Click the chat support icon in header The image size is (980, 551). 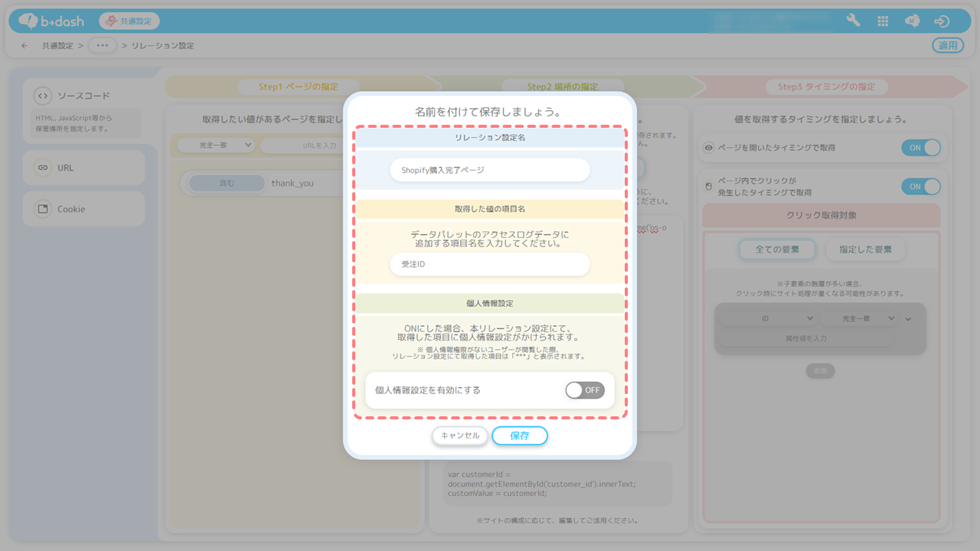tap(912, 21)
